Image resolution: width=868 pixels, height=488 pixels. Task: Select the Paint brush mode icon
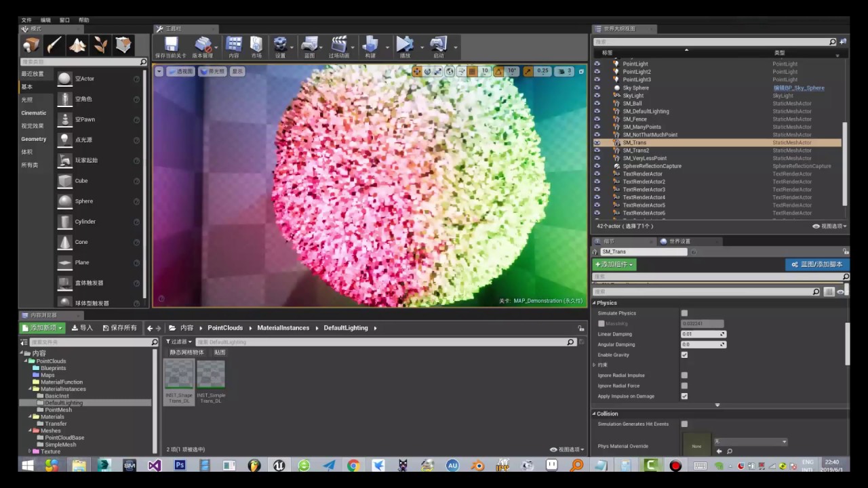click(54, 45)
